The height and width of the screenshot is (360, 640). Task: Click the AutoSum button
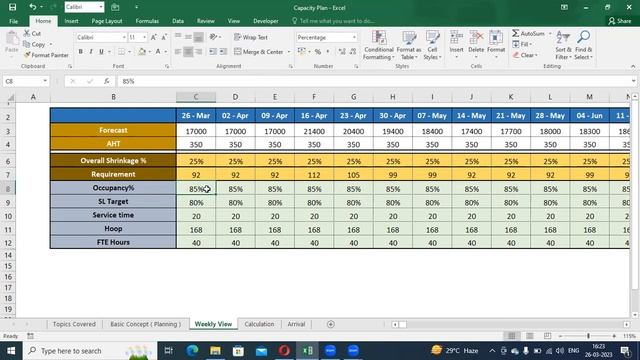(529, 33)
